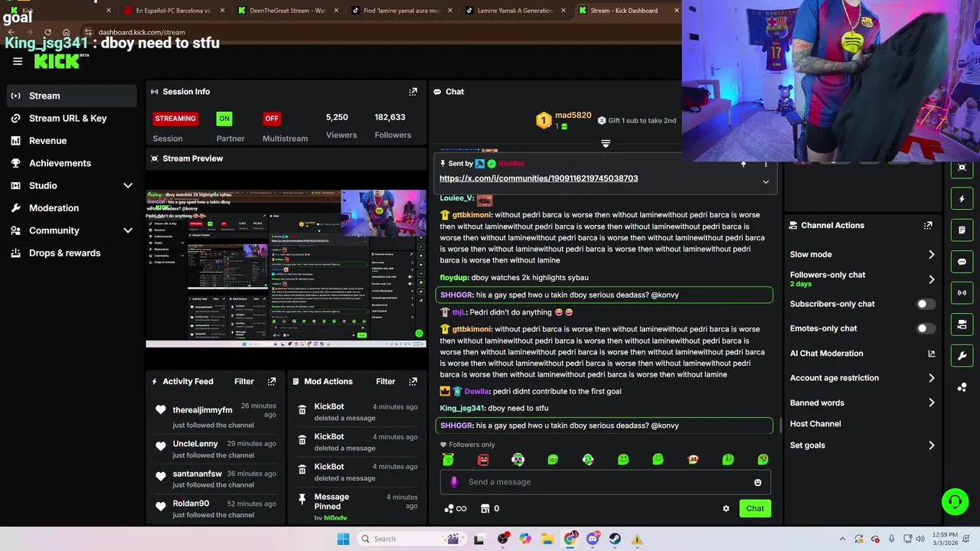Pop out the Channel Actions panel
This screenshot has width=980, height=551.
coord(928,226)
